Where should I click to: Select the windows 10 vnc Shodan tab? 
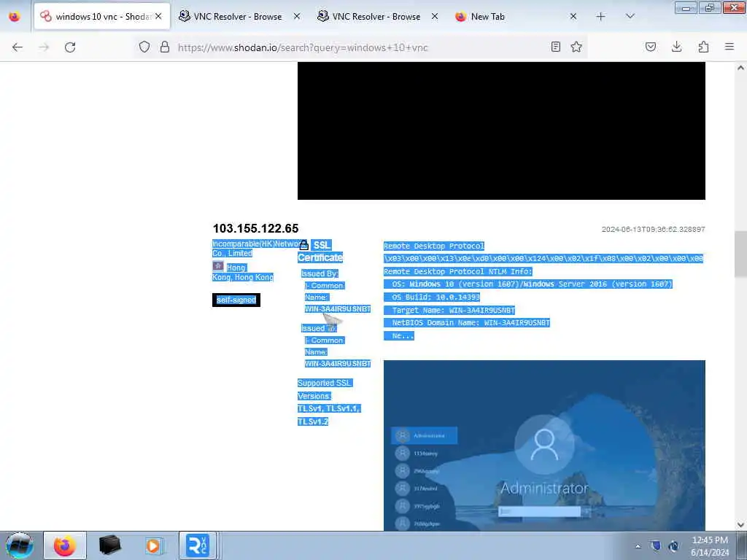tap(101, 17)
